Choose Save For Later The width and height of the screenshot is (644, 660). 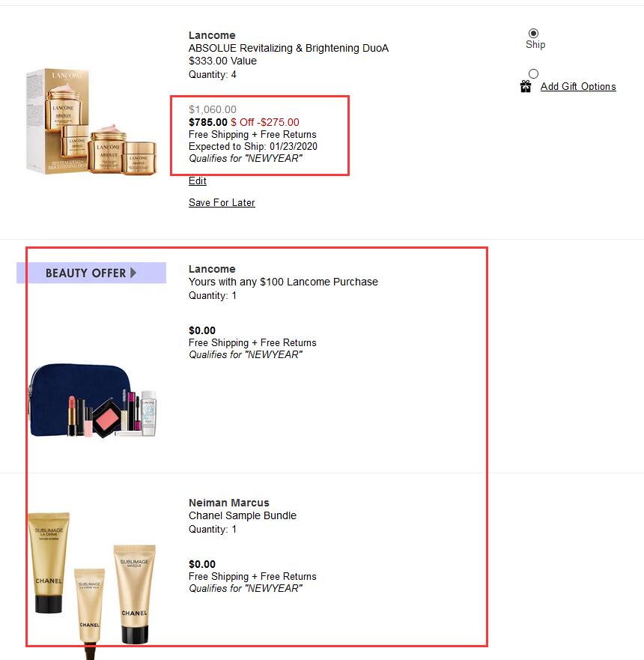[222, 202]
